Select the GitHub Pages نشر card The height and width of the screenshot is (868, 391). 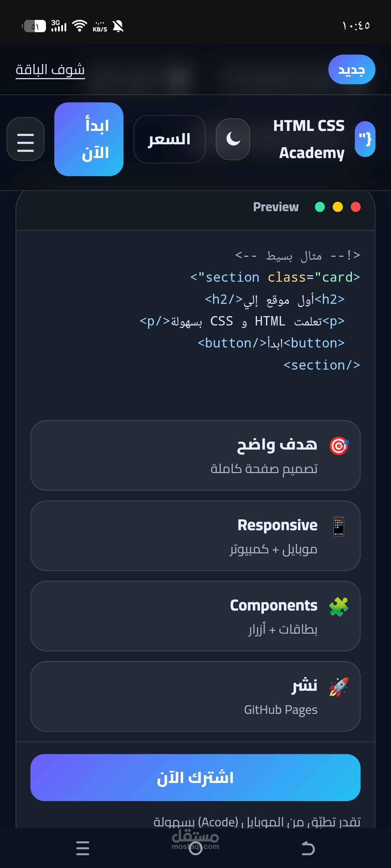tap(195, 696)
